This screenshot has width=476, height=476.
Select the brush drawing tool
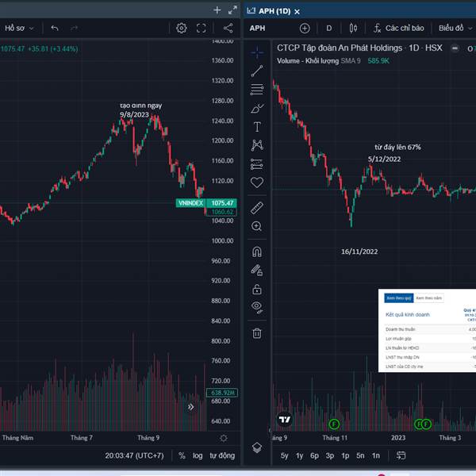257,108
